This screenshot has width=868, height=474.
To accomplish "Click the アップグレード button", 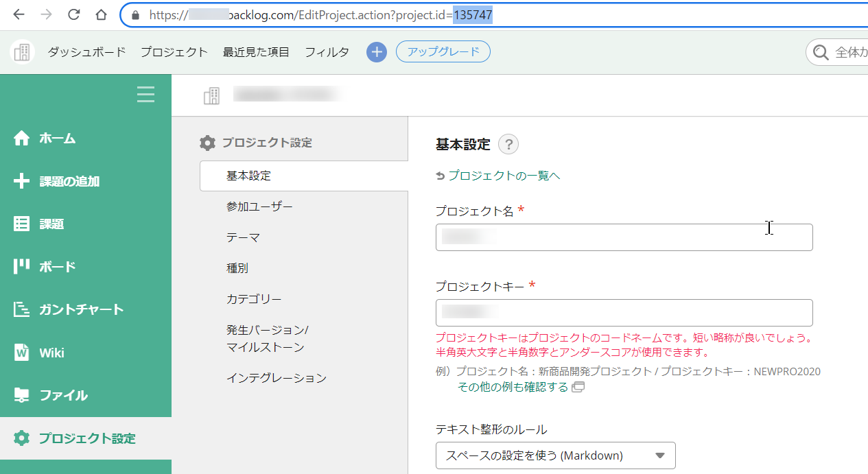I will (x=443, y=52).
